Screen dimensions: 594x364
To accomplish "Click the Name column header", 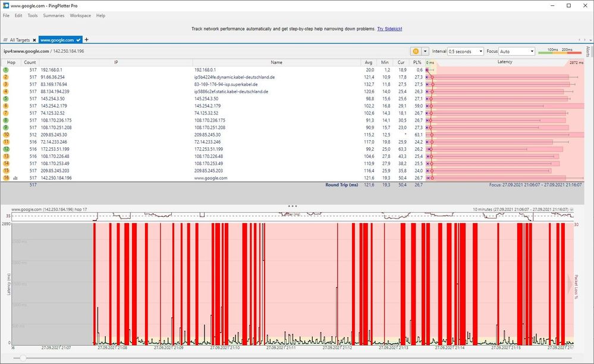I will (x=276, y=62).
